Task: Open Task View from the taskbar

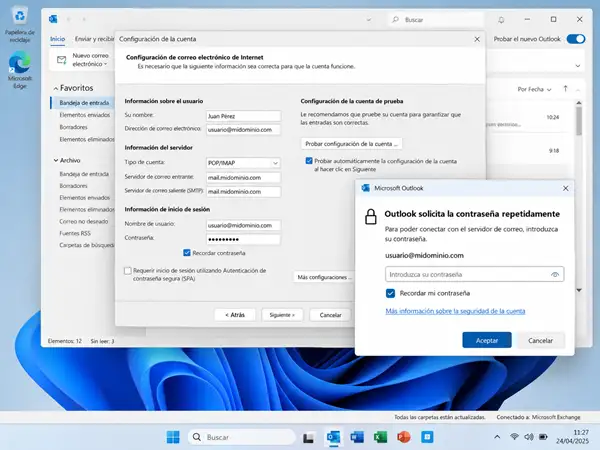Action: pos(308,437)
